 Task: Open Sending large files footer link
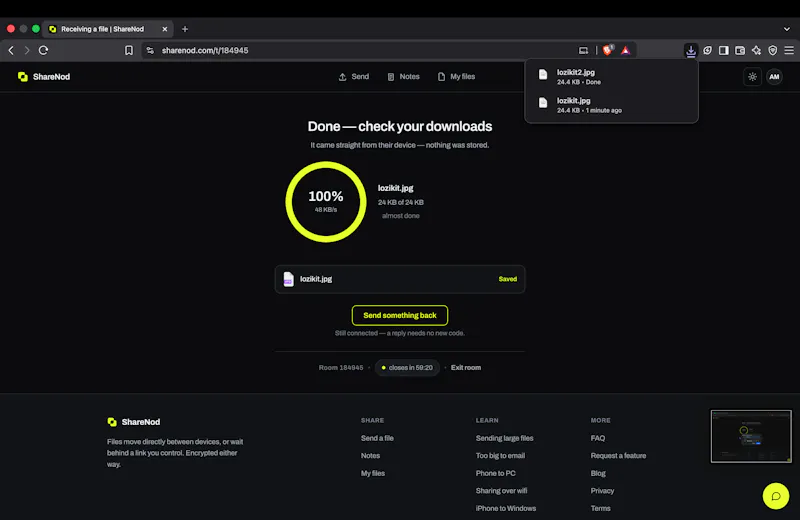click(504, 438)
